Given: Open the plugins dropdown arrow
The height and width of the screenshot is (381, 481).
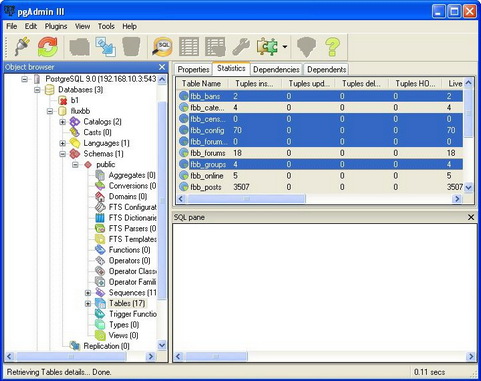Looking at the screenshot, I should click(x=285, y=46).
